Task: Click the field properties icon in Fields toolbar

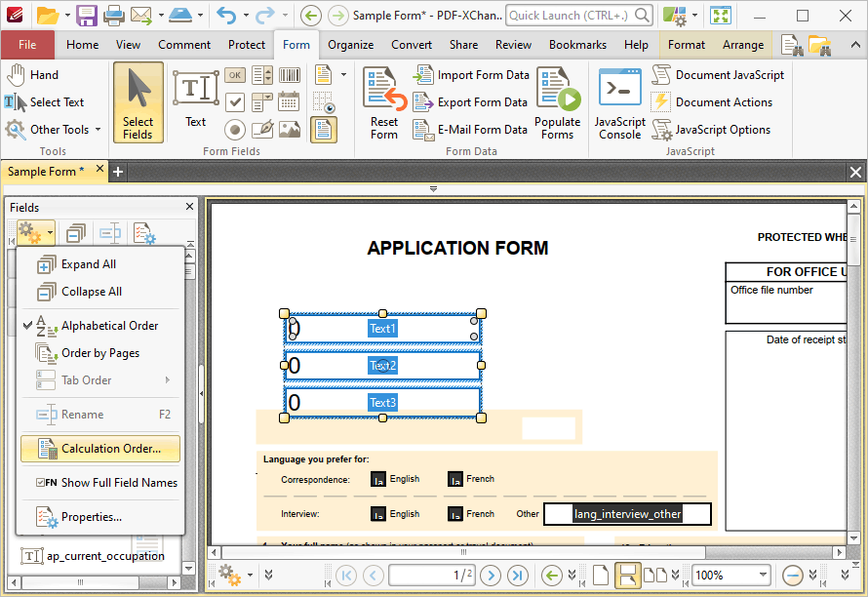Action: click(144, 233)
